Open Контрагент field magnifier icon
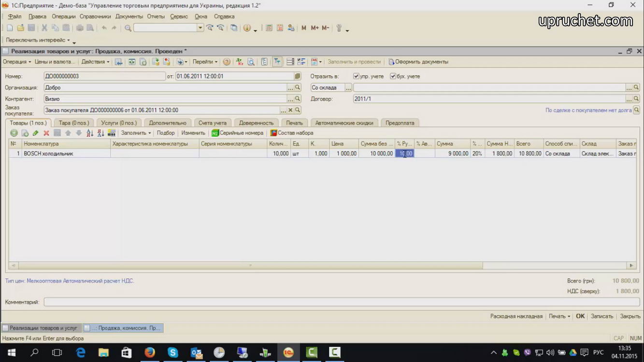Screen dimensions: 644x362 pyautogui.click(x=298, y=98)
